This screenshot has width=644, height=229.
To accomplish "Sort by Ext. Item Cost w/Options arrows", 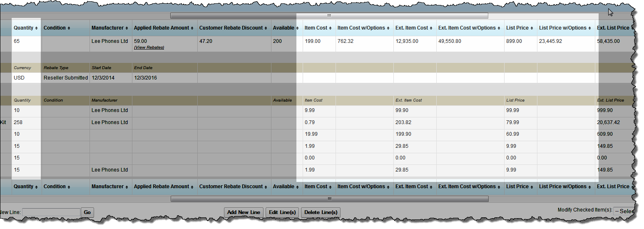I will [499, 28].
